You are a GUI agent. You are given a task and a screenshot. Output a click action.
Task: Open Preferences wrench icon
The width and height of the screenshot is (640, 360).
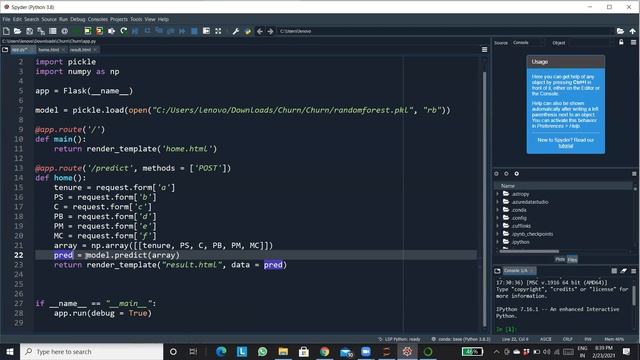click(236, 31)
